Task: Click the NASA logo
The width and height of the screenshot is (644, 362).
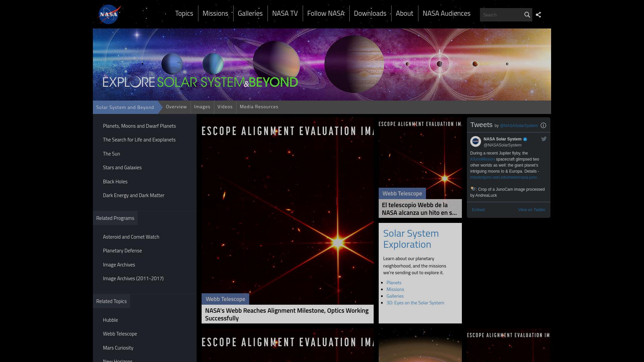Action: coord(109,14)
